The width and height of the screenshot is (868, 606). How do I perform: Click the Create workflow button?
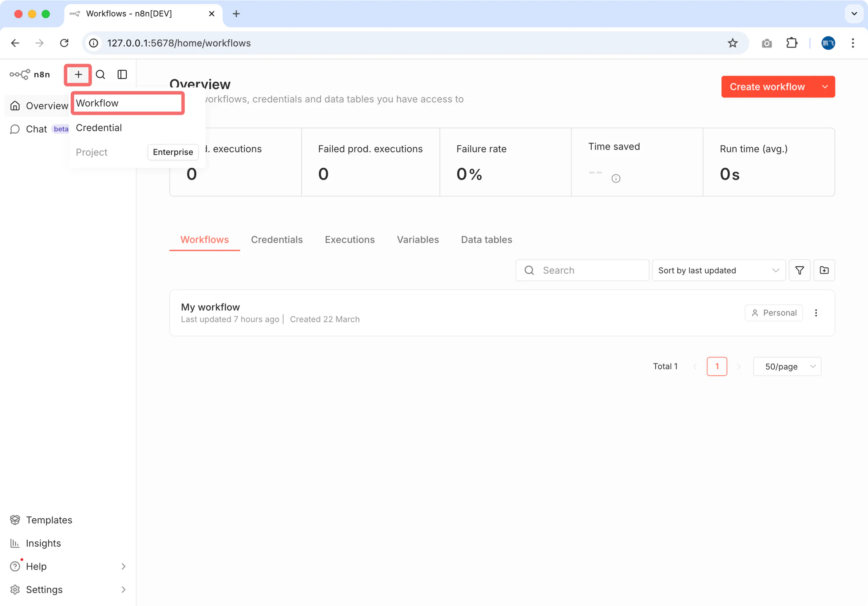(x=767, y=86)
